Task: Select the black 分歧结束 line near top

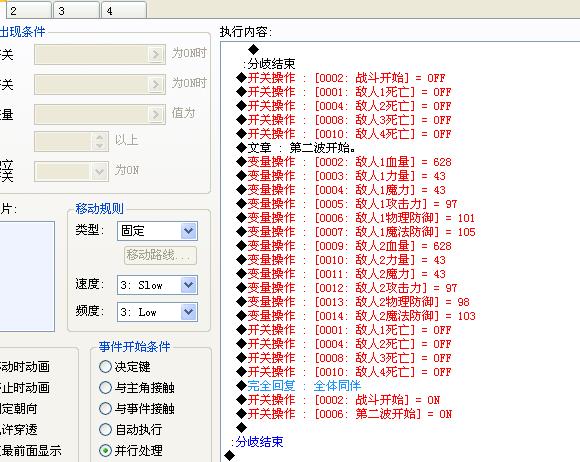Action: click(x=269, y=64)
